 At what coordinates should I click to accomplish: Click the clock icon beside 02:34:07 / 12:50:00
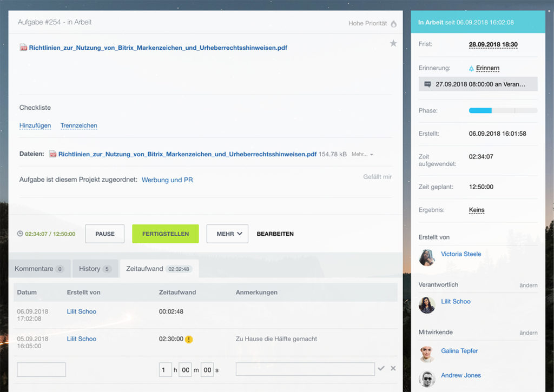point(20,234)
